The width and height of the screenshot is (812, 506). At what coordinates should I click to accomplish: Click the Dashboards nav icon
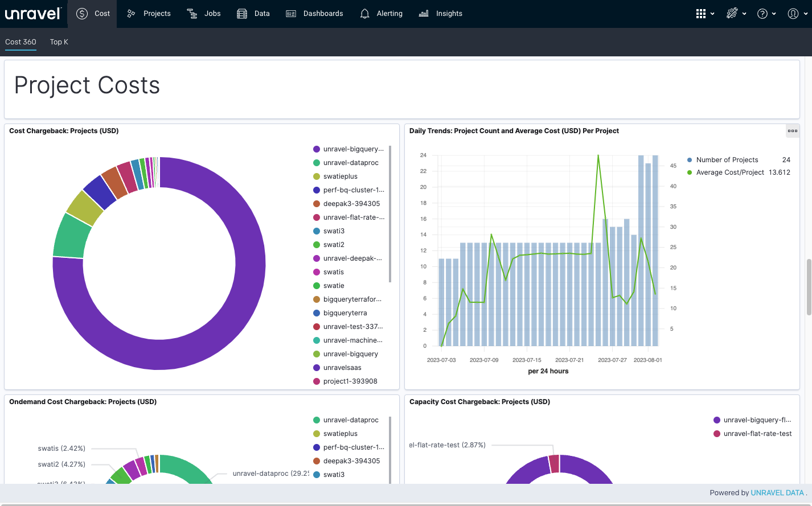click(291, 14)
